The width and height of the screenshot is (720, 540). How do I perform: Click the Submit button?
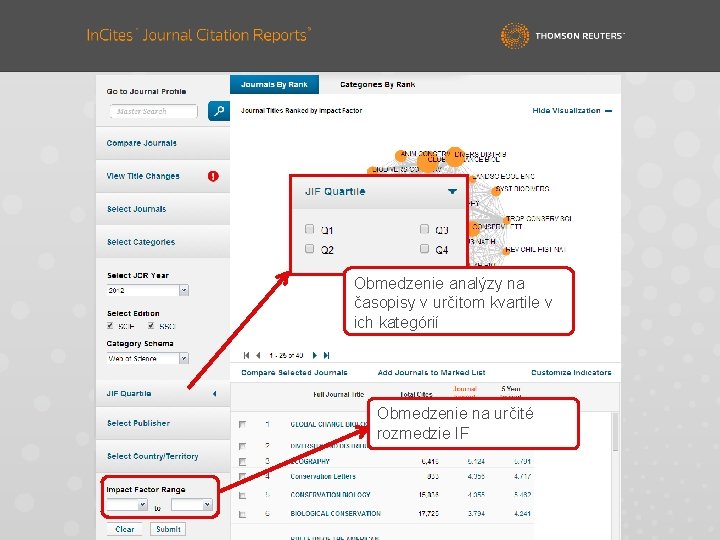tap(168, 529)
